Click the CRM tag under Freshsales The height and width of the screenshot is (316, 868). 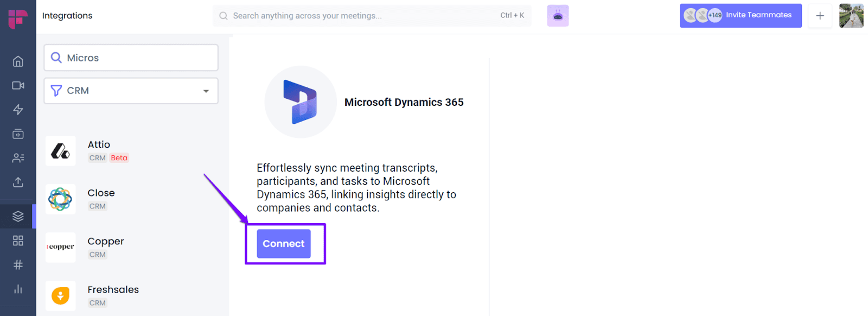[98, 303]
